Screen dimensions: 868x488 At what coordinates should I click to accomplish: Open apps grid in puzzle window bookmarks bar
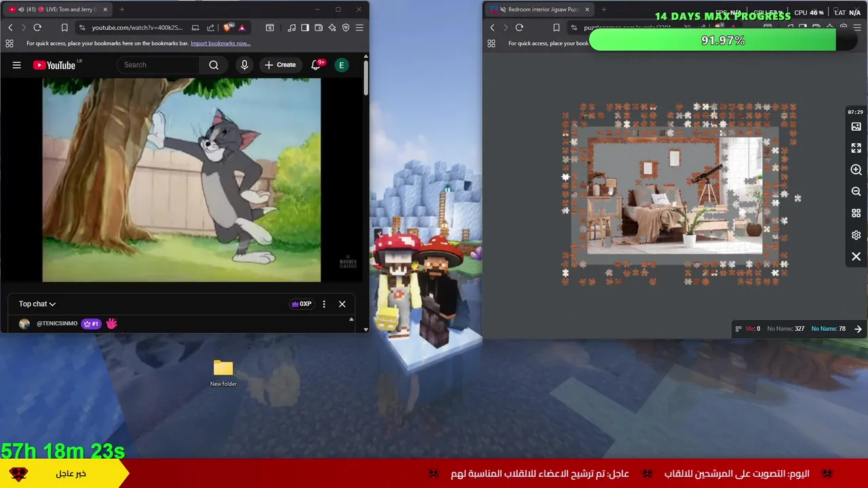492,43
